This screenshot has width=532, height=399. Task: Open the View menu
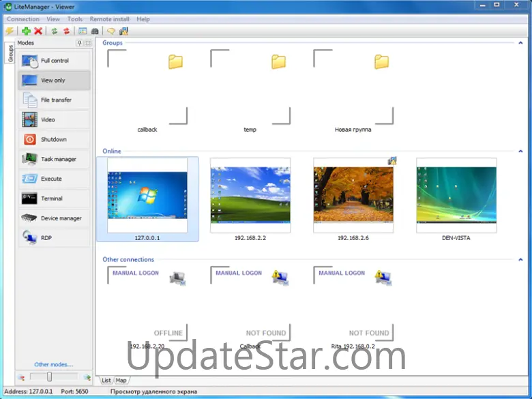pos(53,19)
